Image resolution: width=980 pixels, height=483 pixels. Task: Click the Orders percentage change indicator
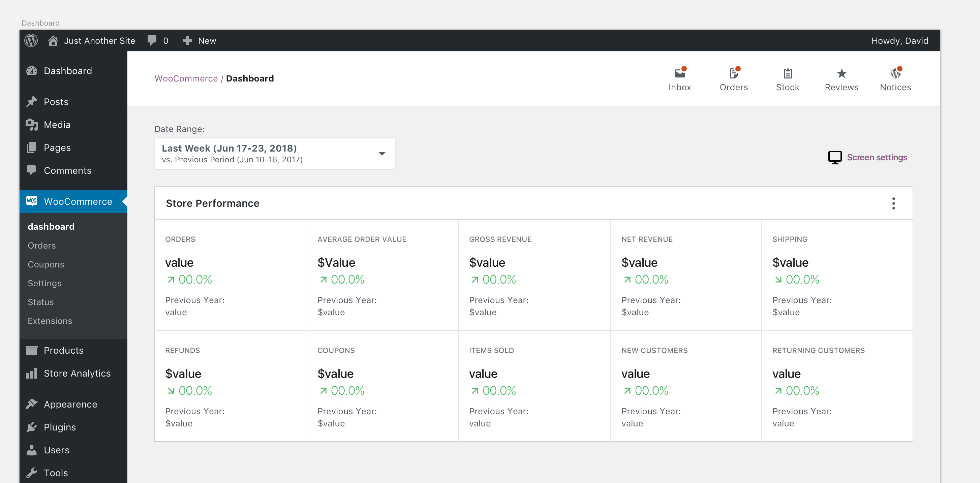click(188, 280)
